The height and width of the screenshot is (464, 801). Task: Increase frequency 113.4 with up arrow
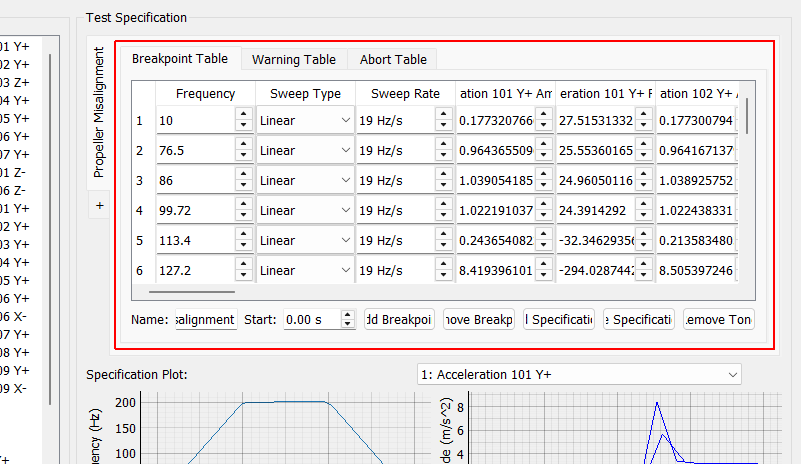tap(244, 235)
